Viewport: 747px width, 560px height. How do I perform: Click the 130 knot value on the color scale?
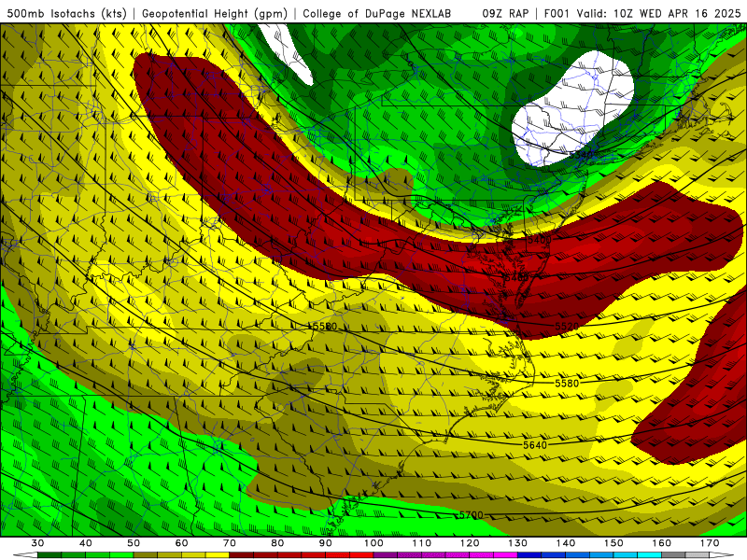pos(518,543)
